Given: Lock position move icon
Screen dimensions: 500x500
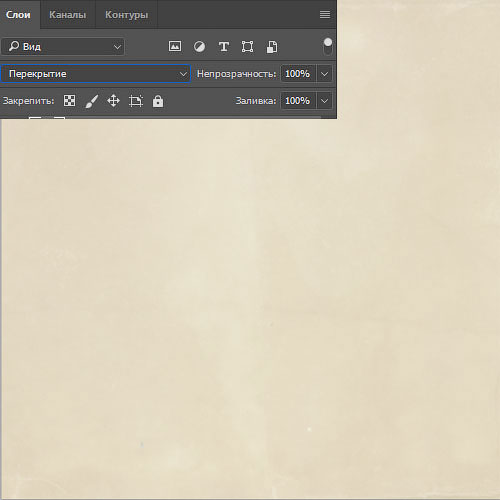Looking at the screenshot, I should pos(113,101).
